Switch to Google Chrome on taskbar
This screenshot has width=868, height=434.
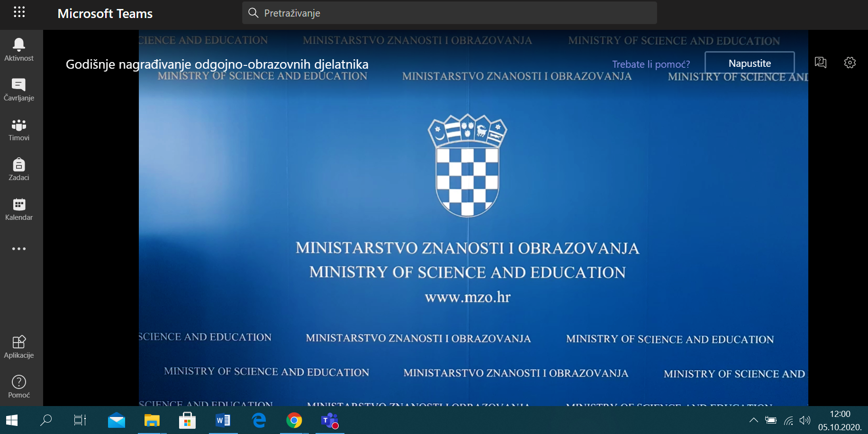point(294,420)
